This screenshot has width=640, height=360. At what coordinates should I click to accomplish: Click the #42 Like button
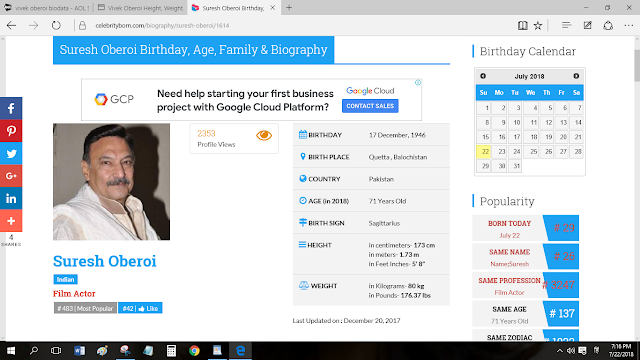140,308
